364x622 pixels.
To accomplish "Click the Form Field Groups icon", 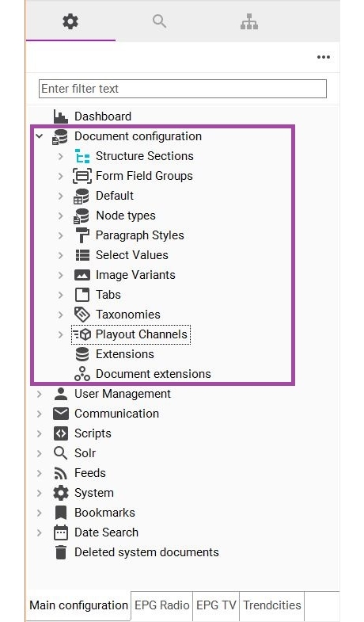I will coord(82,176).
